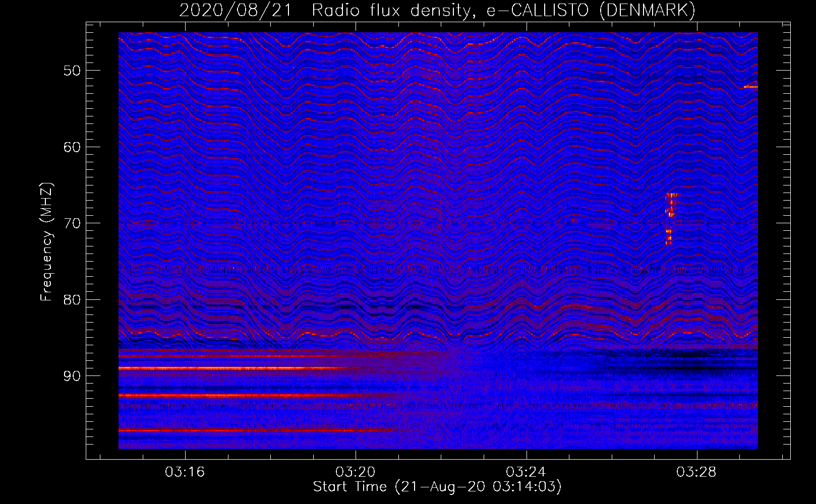Click the "Frequency (MHZ)" axis label
This screenshot has height=504, width=816.
pos(46,242)
